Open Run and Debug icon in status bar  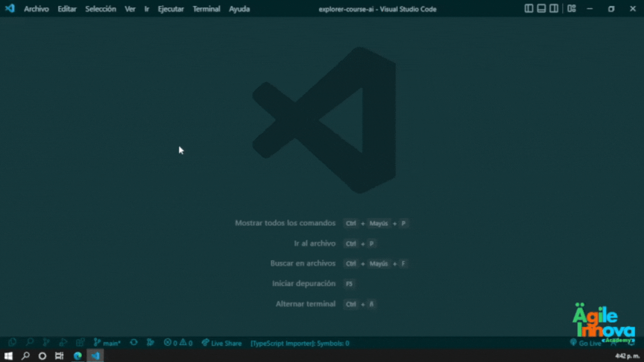click(x=63, y=343)
